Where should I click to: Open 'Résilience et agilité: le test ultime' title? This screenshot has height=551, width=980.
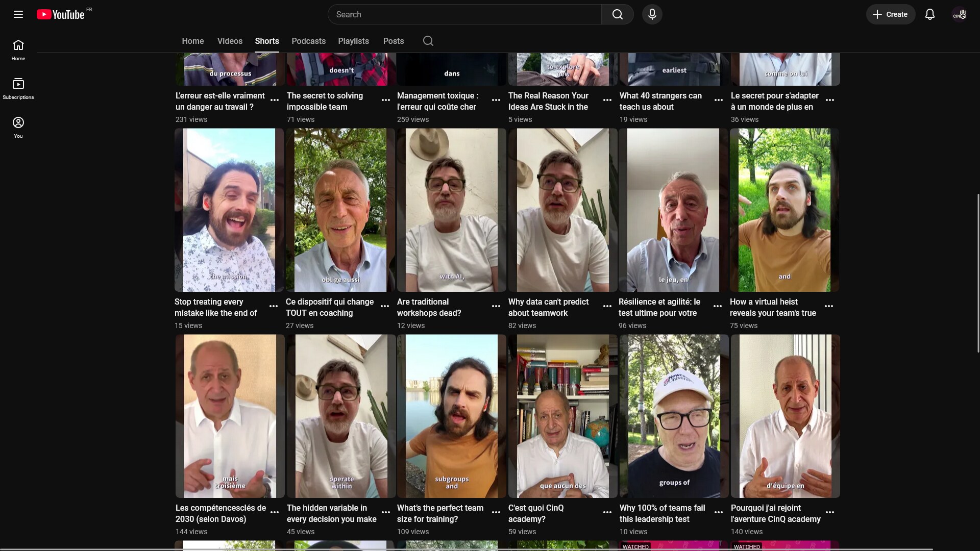pyautogui.click(x=659, y=307)
